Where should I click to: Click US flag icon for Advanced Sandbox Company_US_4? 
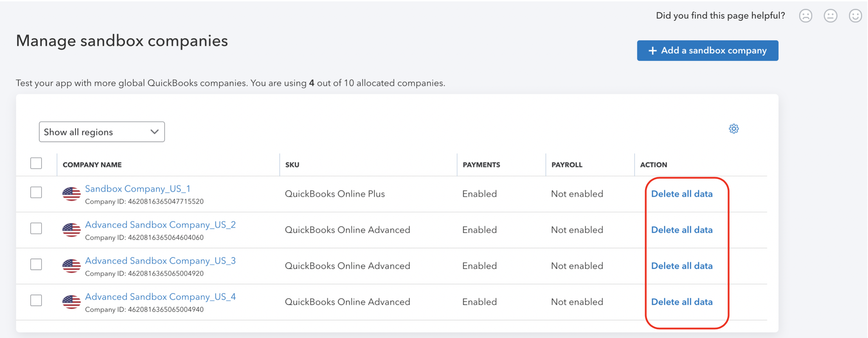[71, 302]
